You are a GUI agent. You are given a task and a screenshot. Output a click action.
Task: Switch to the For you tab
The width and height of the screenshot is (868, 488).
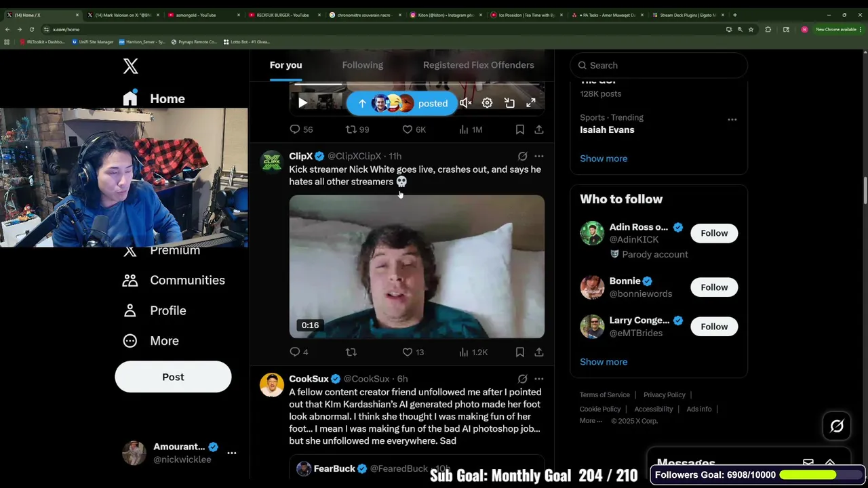(285, 65)
